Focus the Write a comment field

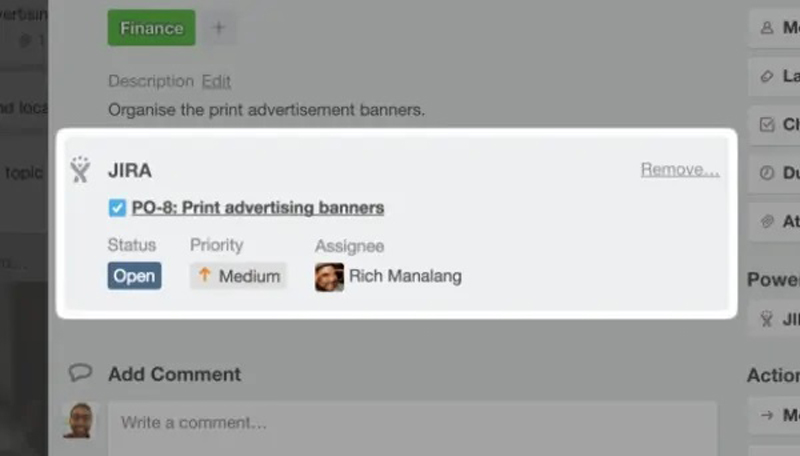pos(412,423)
